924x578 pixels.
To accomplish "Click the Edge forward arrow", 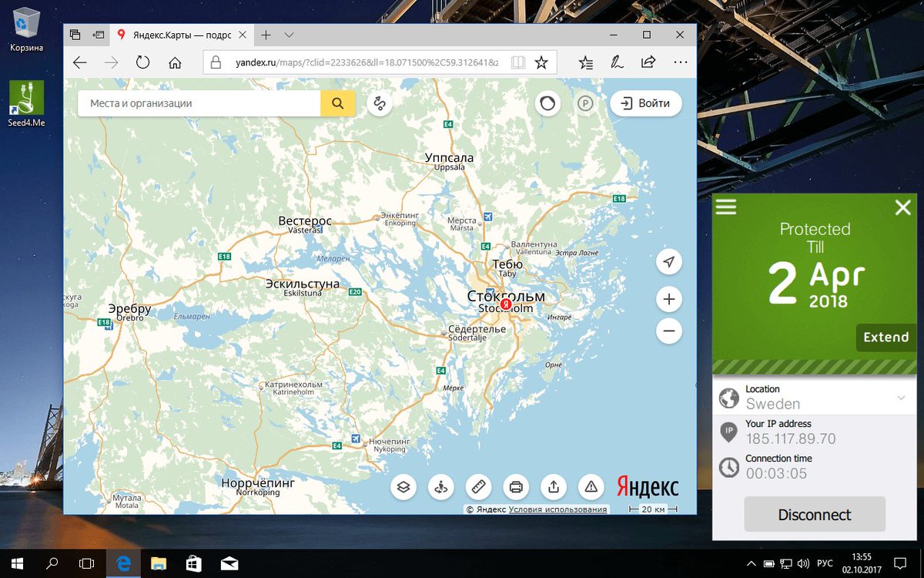I will (x=112, y=62).
